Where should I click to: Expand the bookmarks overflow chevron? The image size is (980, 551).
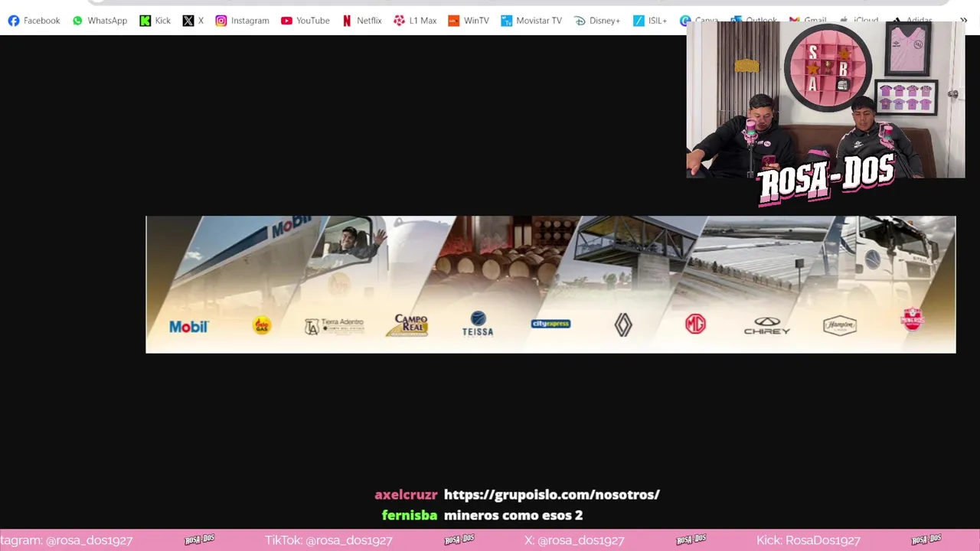coord(963,21)
